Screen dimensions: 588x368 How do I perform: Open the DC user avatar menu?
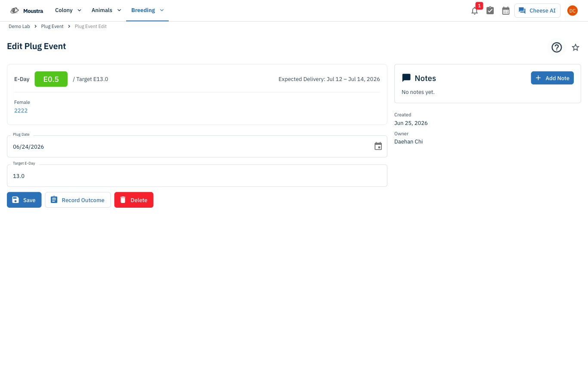pos(572,10)
